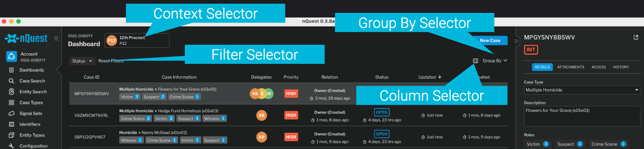Open the Status filter dropdown
644x149 pixels.
click(x=82, y=61)
